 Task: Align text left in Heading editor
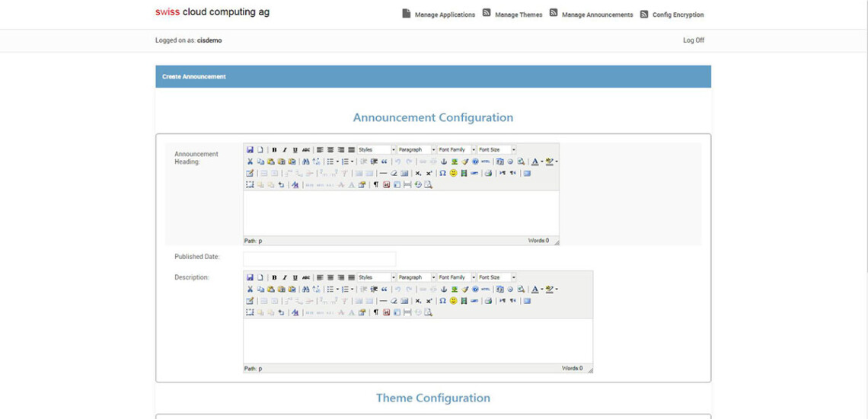320,149
